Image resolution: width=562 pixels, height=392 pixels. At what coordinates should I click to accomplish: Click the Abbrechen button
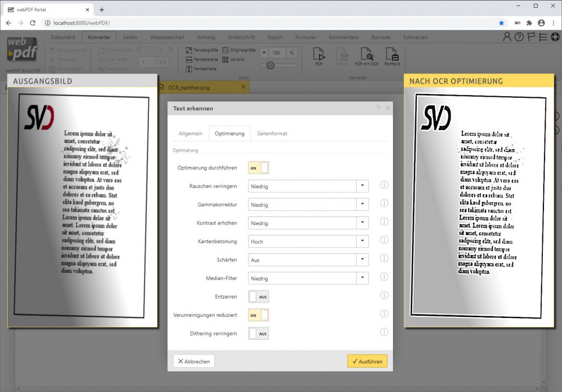click(x=194, y=361)
